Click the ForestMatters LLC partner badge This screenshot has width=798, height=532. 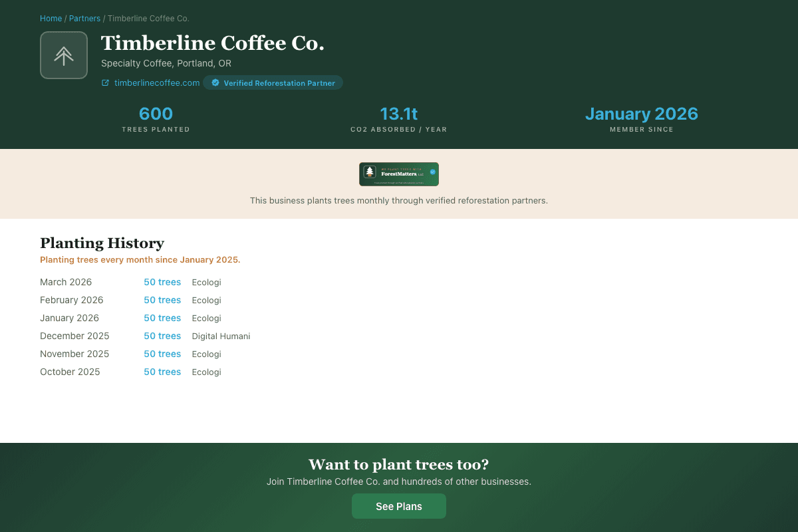point(399,174)
